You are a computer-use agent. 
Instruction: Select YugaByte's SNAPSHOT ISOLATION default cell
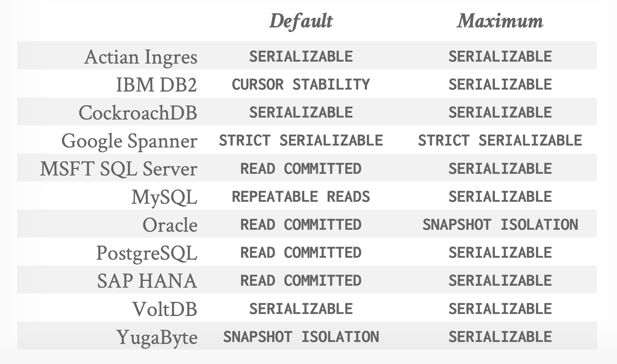(301, 337)
